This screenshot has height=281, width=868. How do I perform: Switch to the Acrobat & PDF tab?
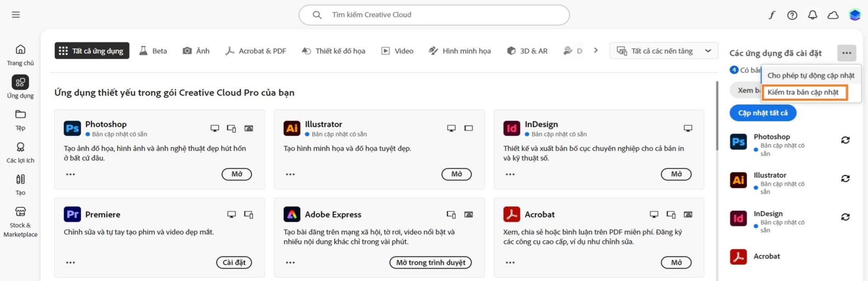pos(256,51)
